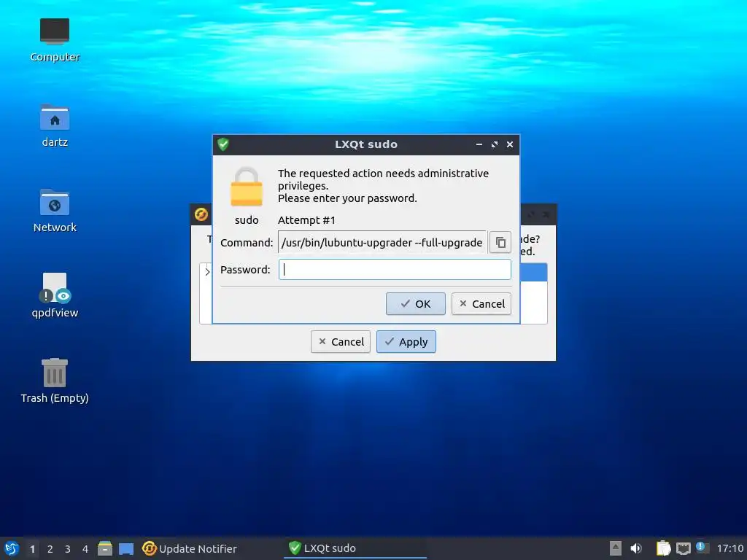Close the LXQt sudo window
Screen dimensions: 747x560
(x=510, y=144)
